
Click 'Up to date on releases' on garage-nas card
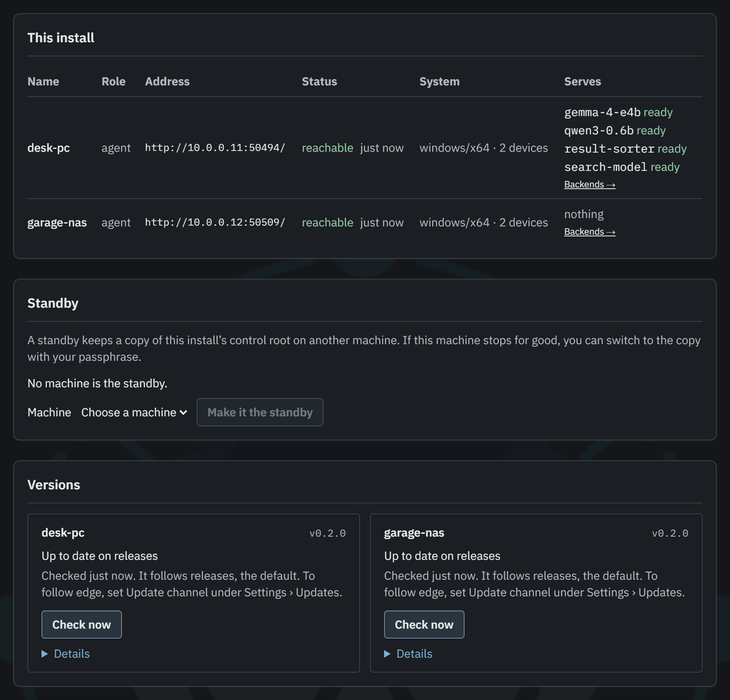click(442, 556)
